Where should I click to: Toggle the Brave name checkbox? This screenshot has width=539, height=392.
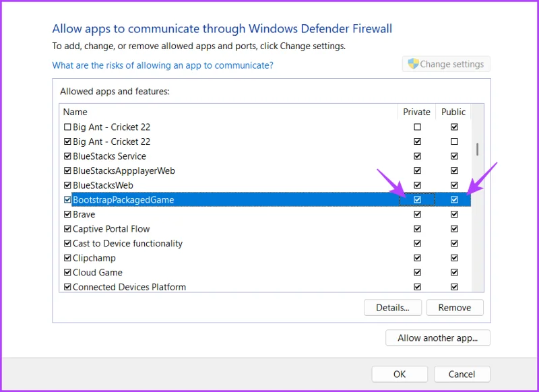(x=67, y=214)
